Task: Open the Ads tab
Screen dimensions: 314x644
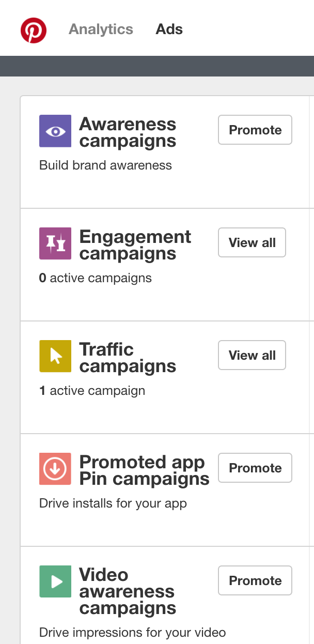Action: pyautogui.click(x=168, y=29)
